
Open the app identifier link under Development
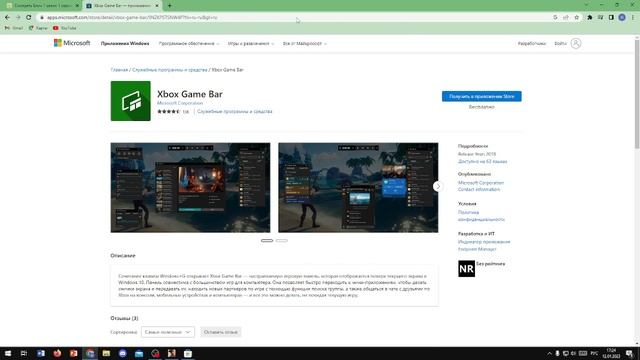click(x=484, y=242)
